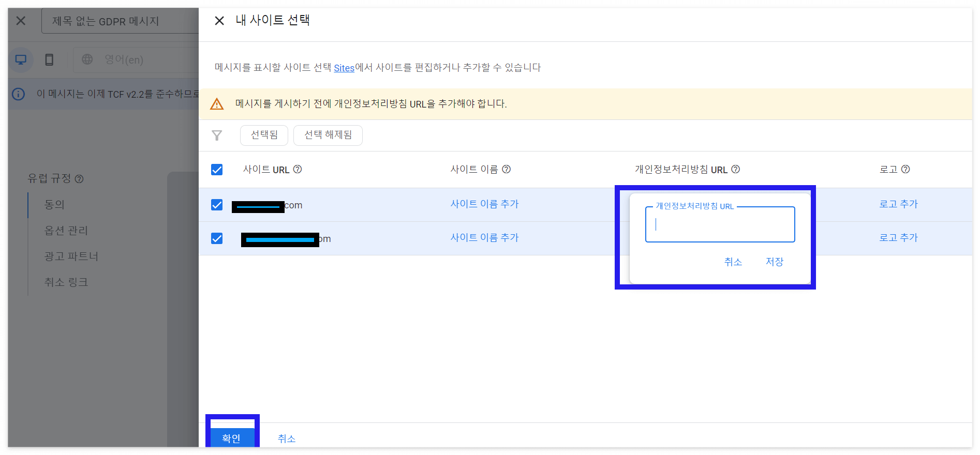
Task: Switch to desktop preview icon
Action: click(21, 59)
